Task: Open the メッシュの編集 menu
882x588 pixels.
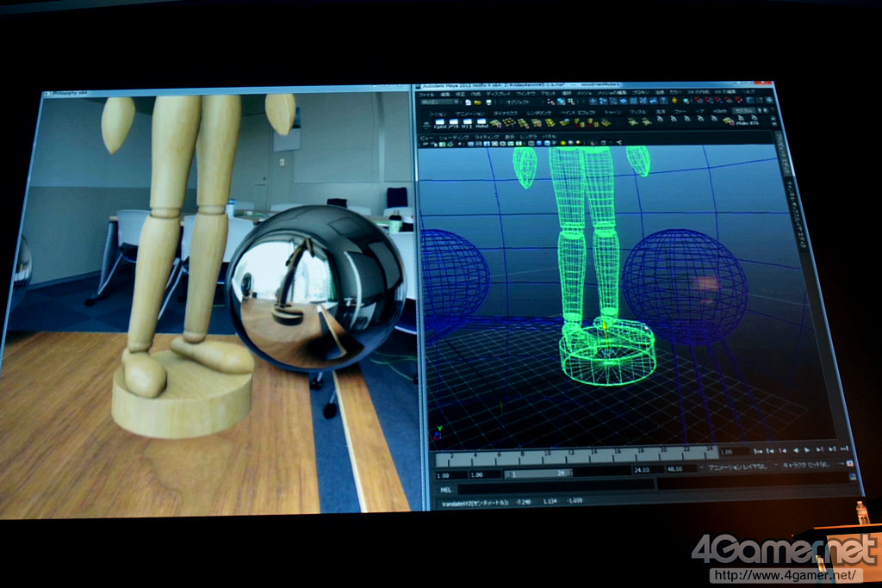Action: pyautogui.click(x=612, y=92)
